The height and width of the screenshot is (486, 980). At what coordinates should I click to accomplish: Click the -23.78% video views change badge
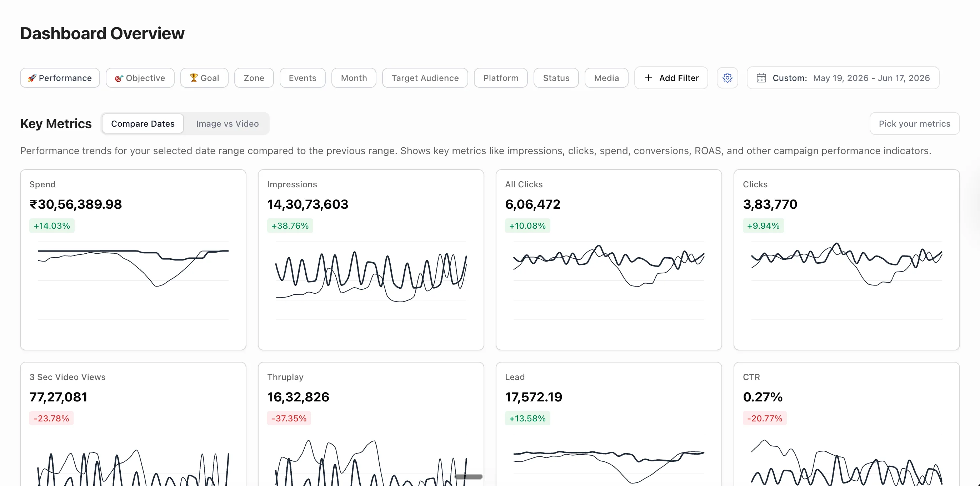click(x=51, y=418)
